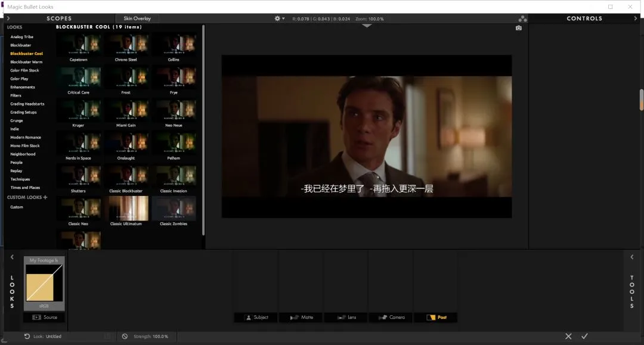The height and width of the screenshot is (345, 644).
Task: Open the Enhancements category
Action: click(23, 87)
